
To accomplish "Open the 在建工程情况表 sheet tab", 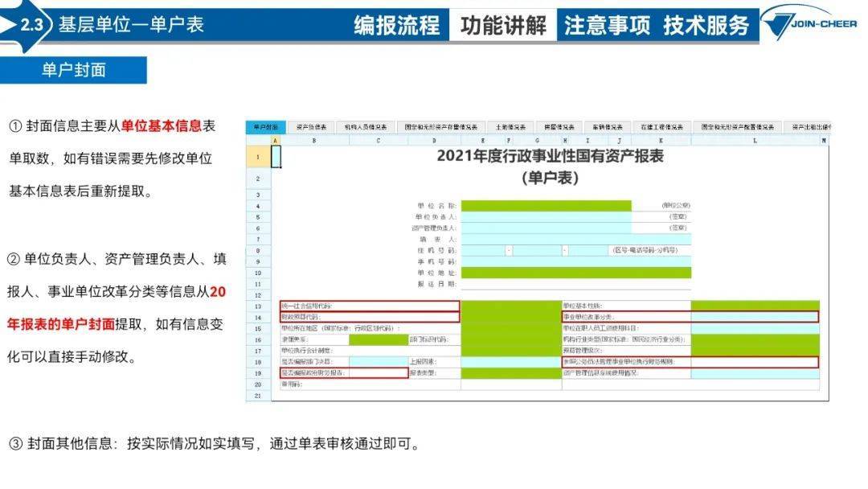I will point(661,127).
